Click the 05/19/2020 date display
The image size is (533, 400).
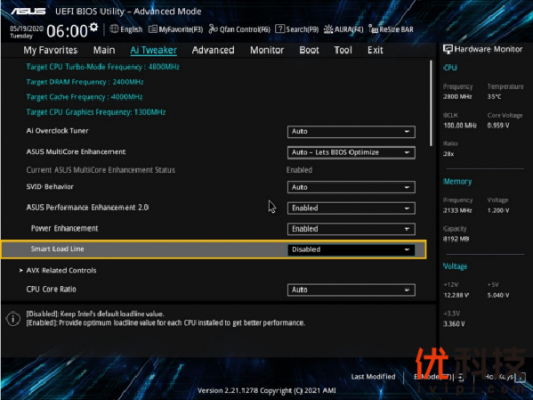point(27,28)
